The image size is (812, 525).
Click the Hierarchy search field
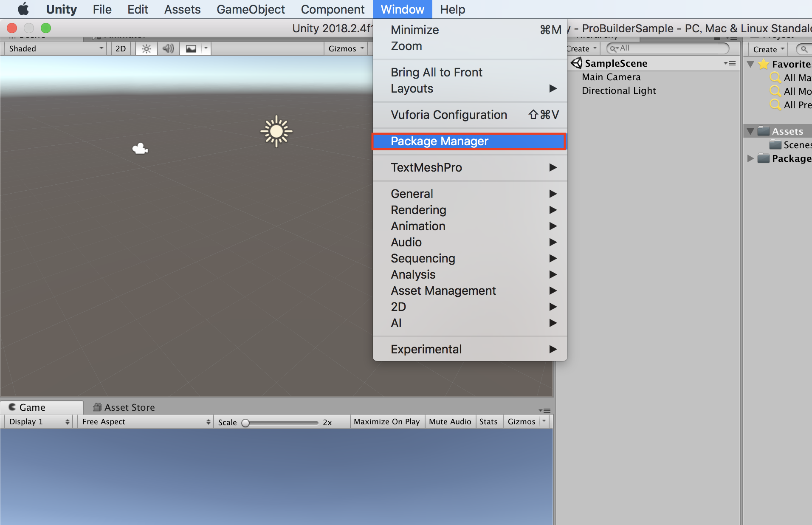coord(668,48)
